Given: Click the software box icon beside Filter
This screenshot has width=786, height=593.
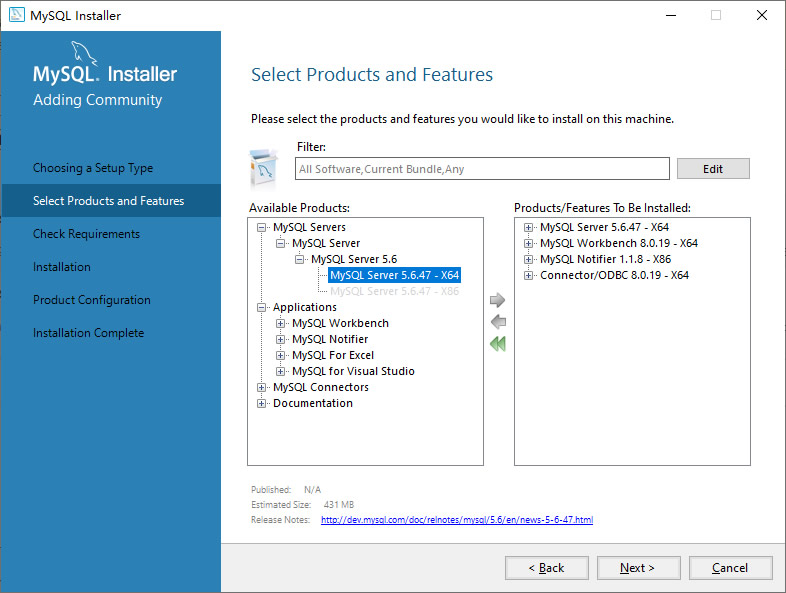Looking at the screenshot, I should pyautogui.click(x=264, y=168).
